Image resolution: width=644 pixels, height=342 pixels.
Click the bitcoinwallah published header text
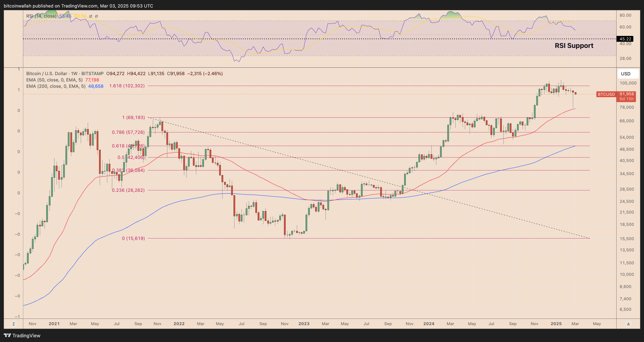tap(78, 6)
